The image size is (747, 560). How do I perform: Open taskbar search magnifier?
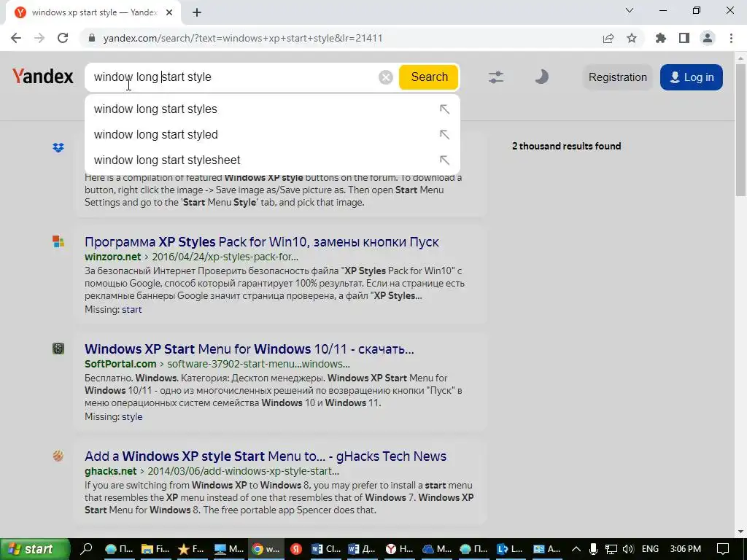(x=86, y=549)
